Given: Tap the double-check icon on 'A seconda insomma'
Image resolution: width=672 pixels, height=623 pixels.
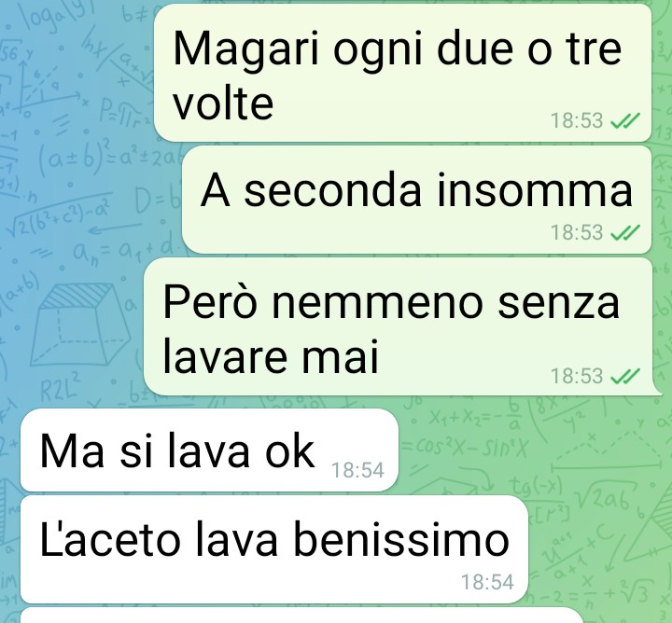Looking at the screenshot, I should pyautogui.click(x=625, y=233).
